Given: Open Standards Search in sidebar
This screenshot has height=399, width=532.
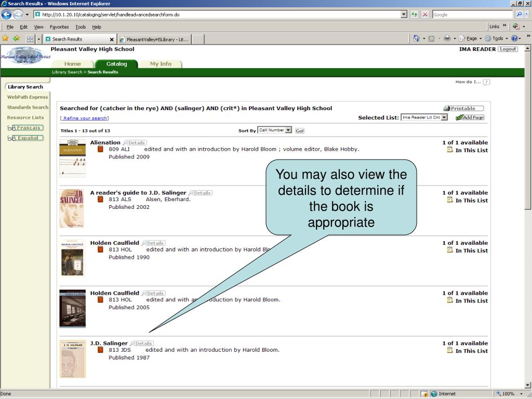Looking at the screenshot, I should pyautogui.click(x=28, y=107).
